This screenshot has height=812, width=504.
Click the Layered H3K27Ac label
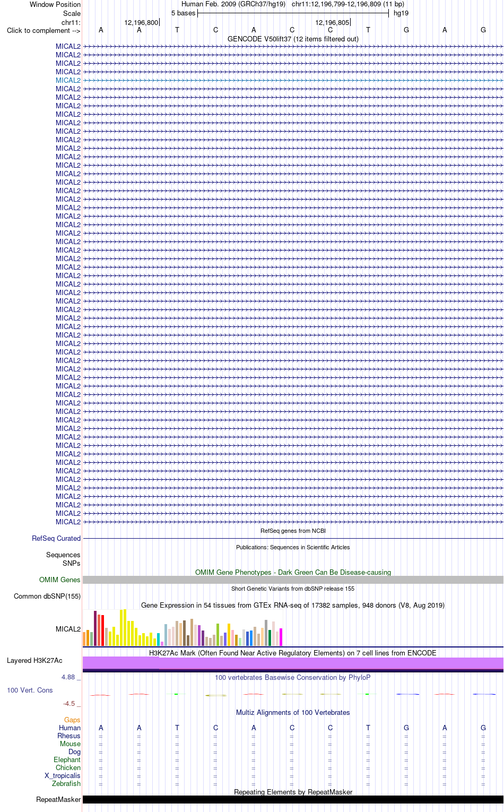(34, 660)
